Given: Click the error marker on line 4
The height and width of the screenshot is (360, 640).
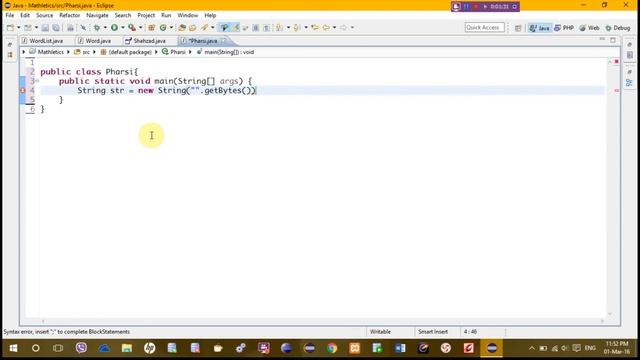Looking at the screenshot, I should (x=23, y=90).
